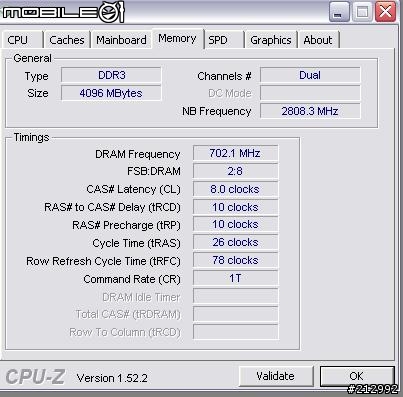Click the CPU-Z logo text
Screen dimensions: 403x397
click(35, 377)
